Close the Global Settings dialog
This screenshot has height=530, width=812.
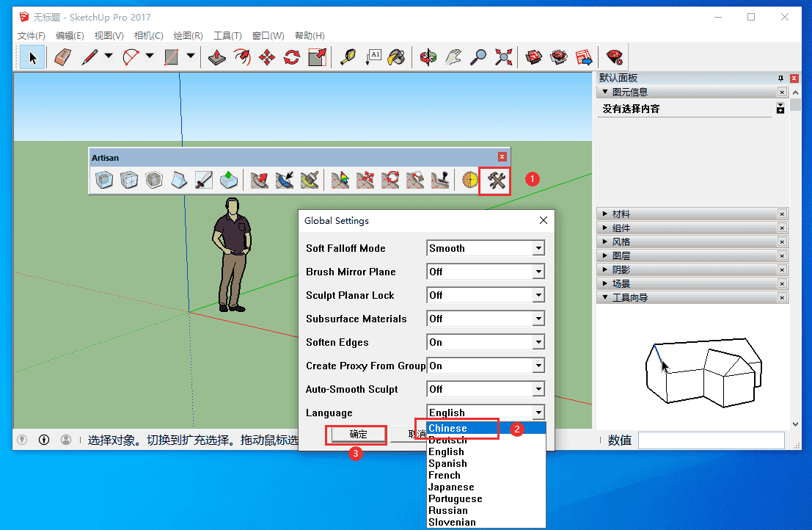tap(544, 220)
